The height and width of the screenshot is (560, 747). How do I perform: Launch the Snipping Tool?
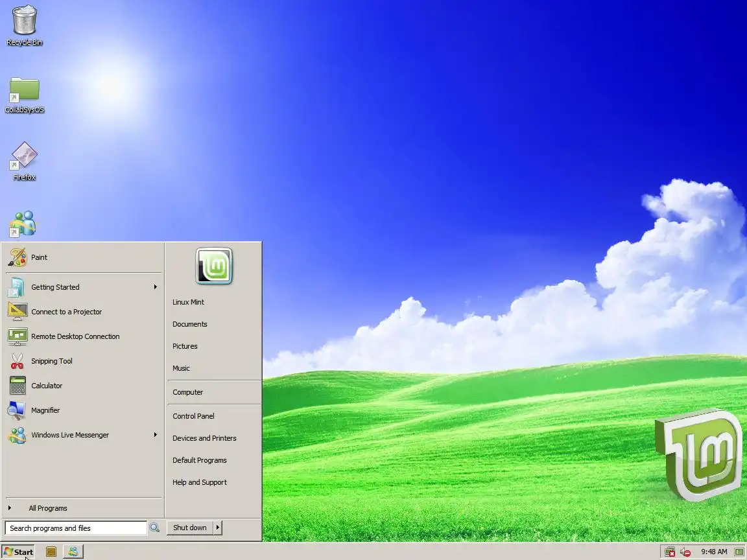coord(84,361)
